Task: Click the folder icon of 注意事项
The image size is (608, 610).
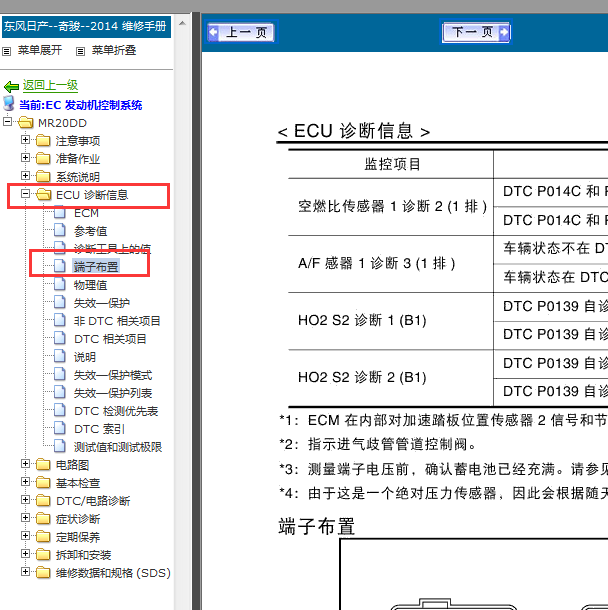Action: pyautogui.click(x=43, y=140)
